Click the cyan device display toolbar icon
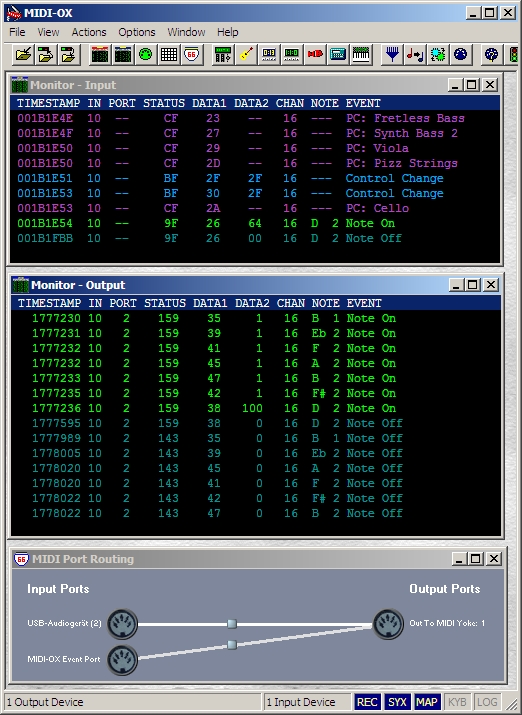 tap(338, 55)
